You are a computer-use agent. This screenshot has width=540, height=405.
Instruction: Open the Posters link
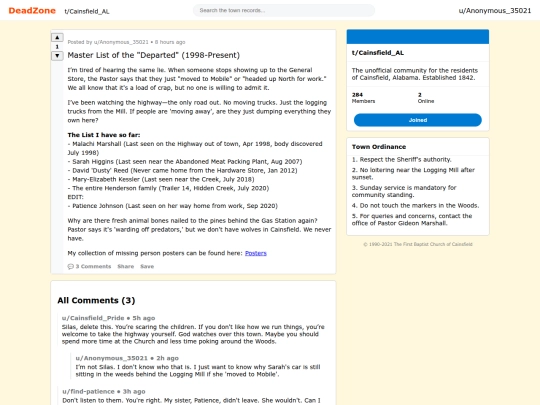(256, 253)
